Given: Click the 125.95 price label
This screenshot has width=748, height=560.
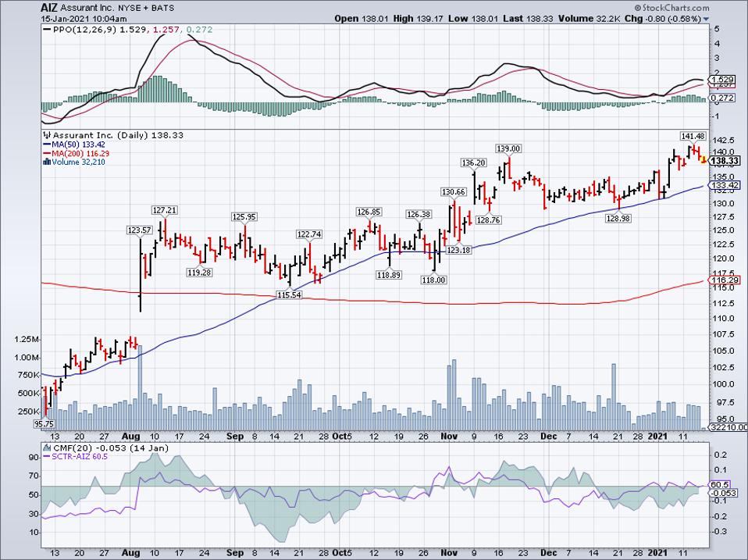Looking at the screenshot, I should (244, 217).
